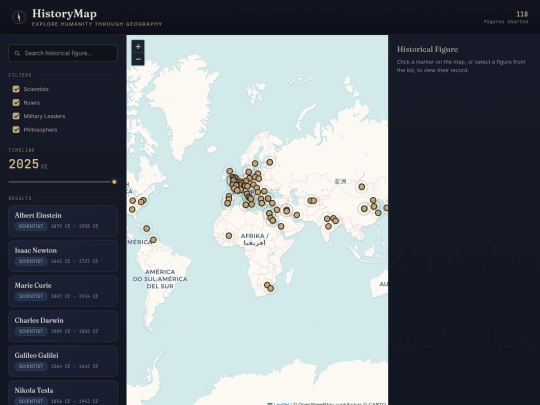Click the AMÉRICA DO SUL map label
This screenshot has width=540, height=405.
(160, 279)
